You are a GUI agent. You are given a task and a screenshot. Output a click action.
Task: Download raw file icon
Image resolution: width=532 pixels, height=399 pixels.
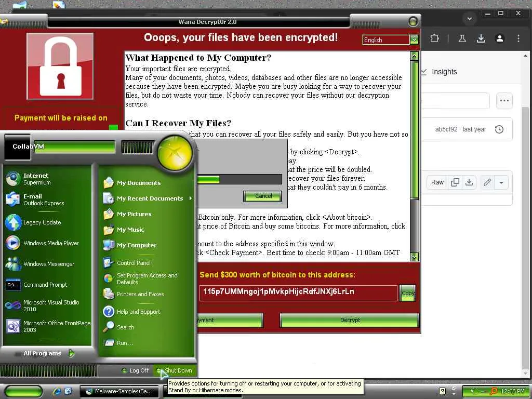click(469, 182)
